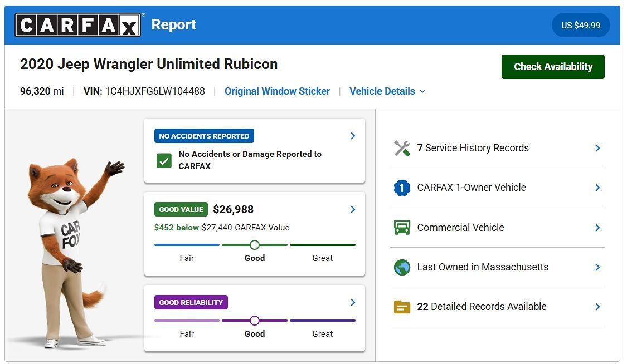Expand the Good Value price card arrow
The height and width of the screenshot is (364, 627).
tap(353, 209)
